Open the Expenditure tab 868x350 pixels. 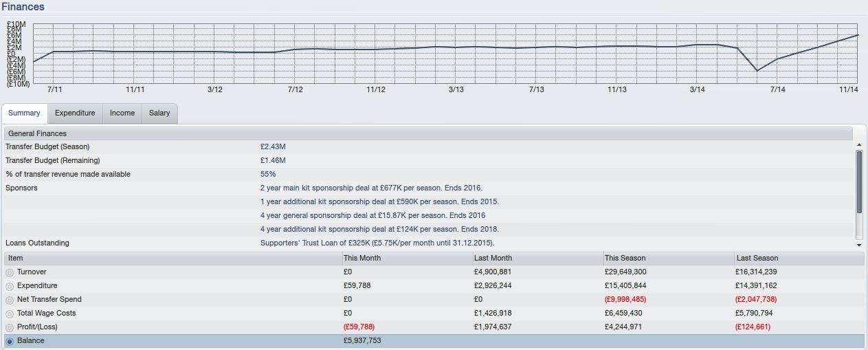point(75,113)
